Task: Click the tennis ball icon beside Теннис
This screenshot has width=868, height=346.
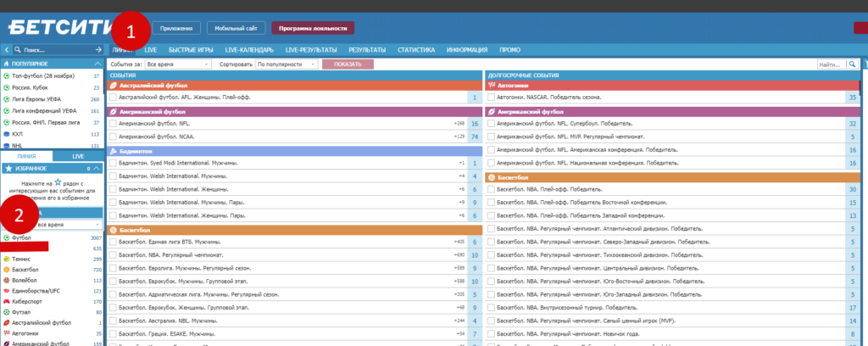Action: [x=6, y=259]
